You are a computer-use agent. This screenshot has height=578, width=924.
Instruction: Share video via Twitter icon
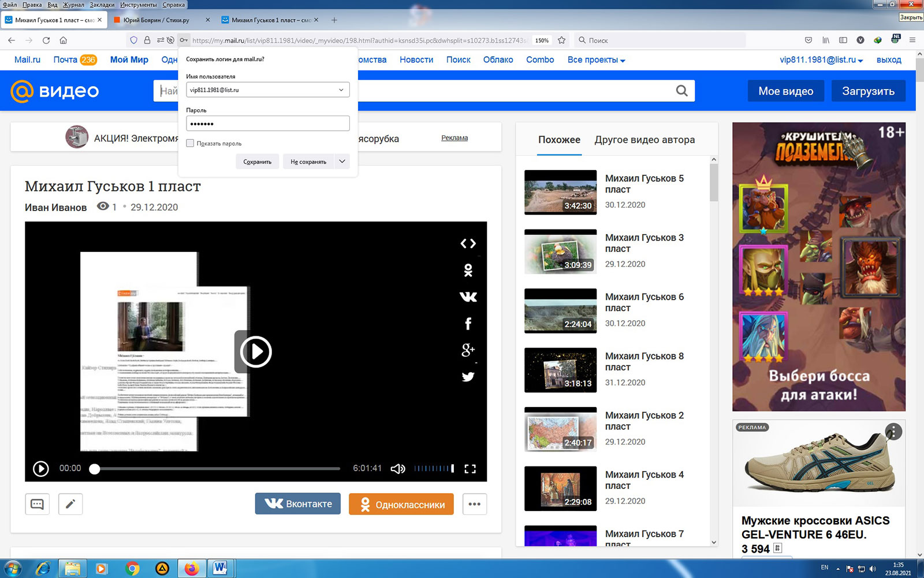tap(468, 377)
